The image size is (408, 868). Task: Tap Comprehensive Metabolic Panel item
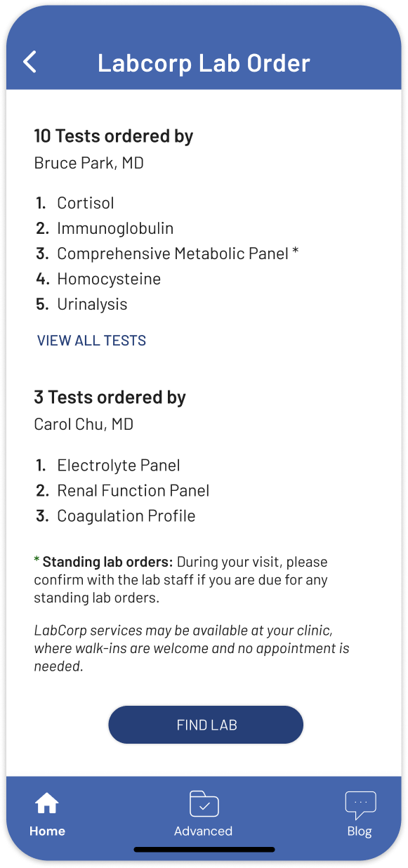coord(173,254)
